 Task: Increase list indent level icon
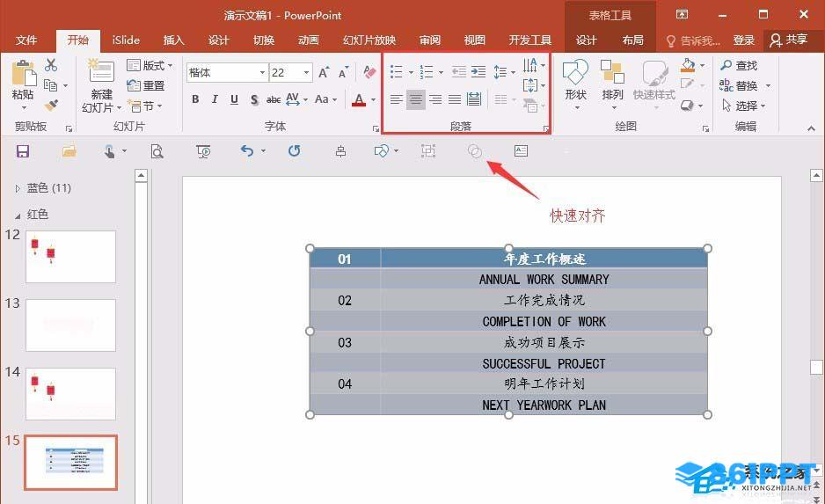(x=478, y=72)
